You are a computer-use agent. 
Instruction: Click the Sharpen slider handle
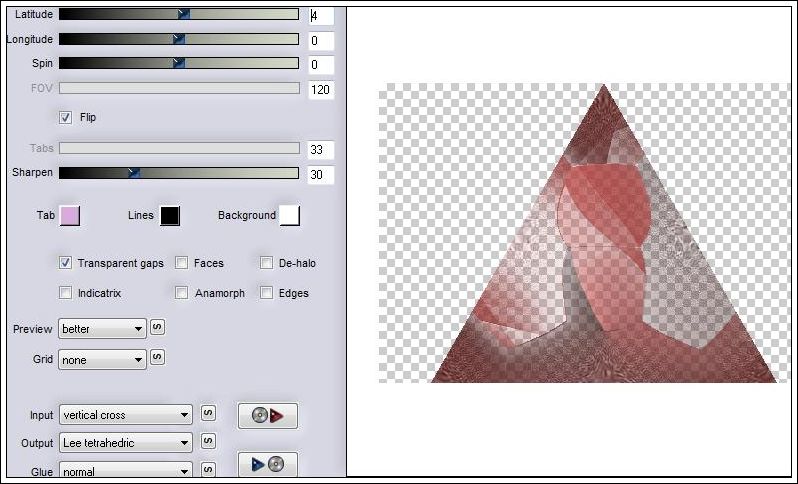pyautogui.click(x=133, y=173)
